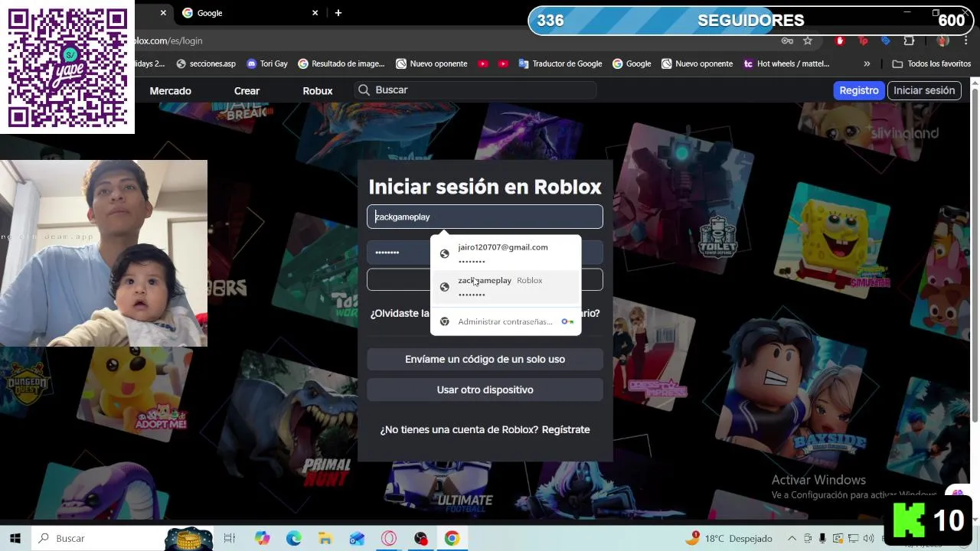Open Microsoft Edge from the taskbar
The height and width of the screenshot is (551, 980).
294,538
